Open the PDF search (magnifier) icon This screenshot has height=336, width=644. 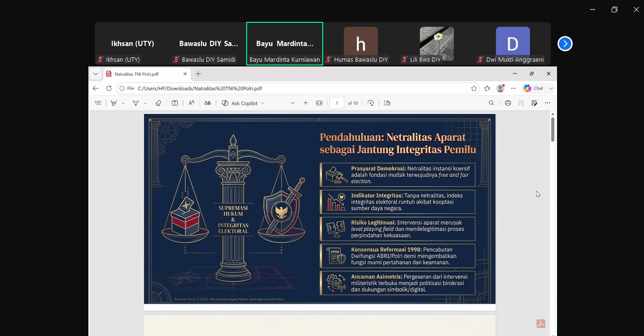491,103
